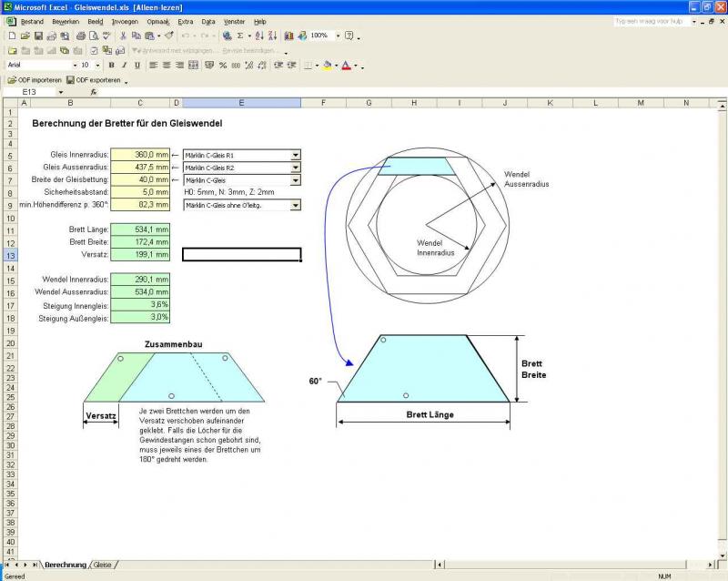Toggle italic formatting
Screen dimensions: 728x581
(124, 66)
